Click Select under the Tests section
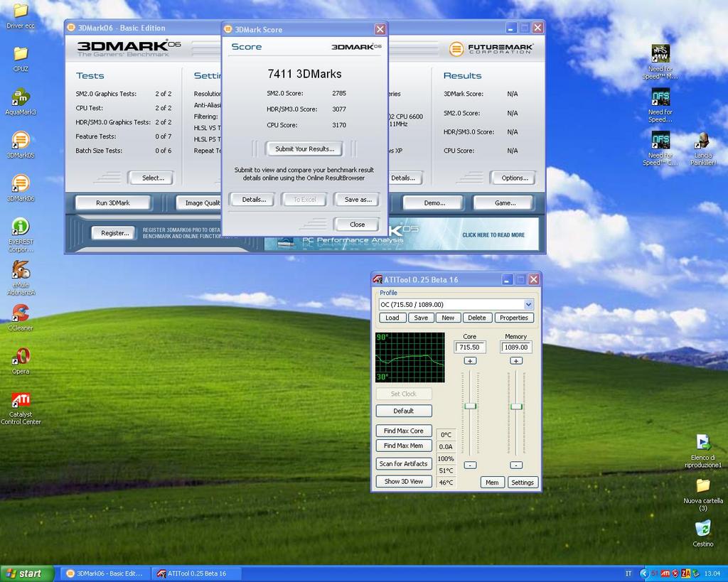The image size is (728, 582). pos(152,178)
